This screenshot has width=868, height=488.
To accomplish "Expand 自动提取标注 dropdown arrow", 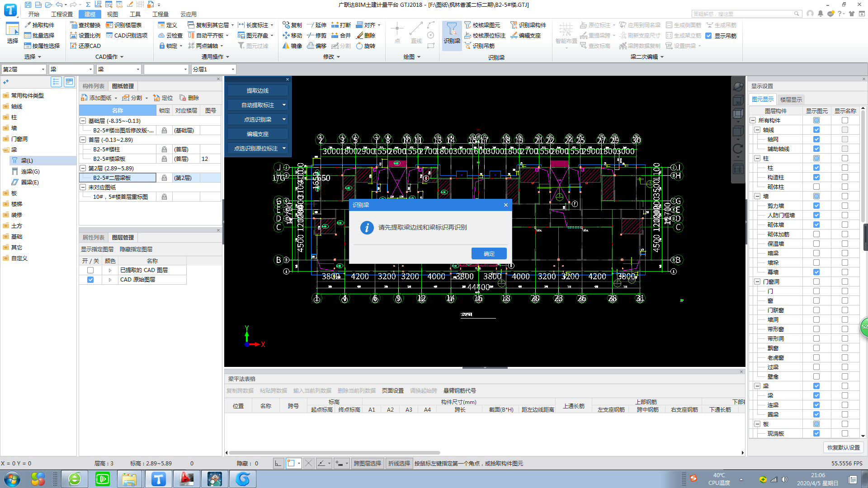I will point(284,105).
